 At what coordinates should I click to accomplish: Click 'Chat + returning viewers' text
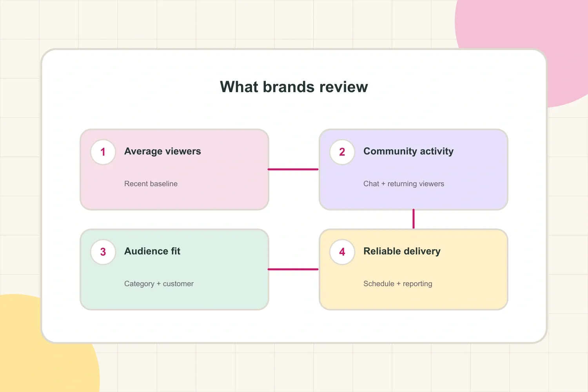[404, 184]
